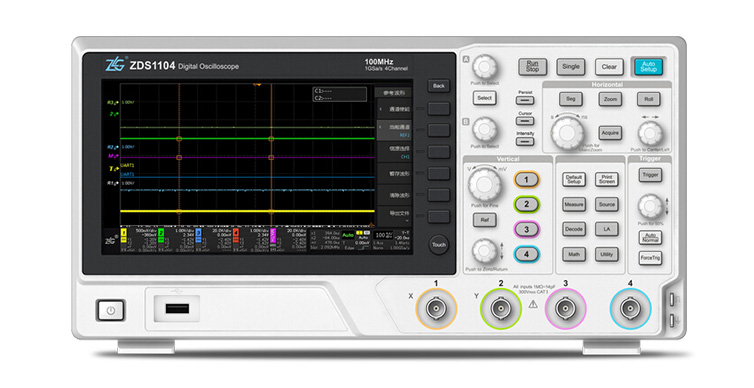This screenshot has width=754, height=388.
Task: Push the large Horizontal timebase knob
Action: point(567,133)
